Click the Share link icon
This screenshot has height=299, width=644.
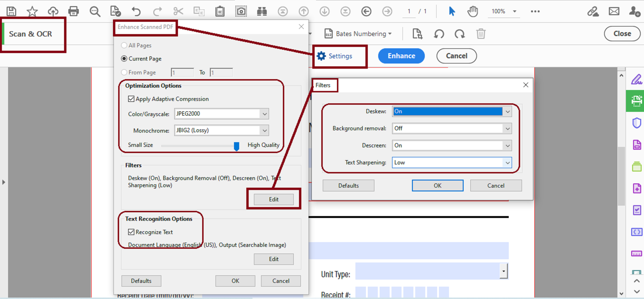pos(593,11)
